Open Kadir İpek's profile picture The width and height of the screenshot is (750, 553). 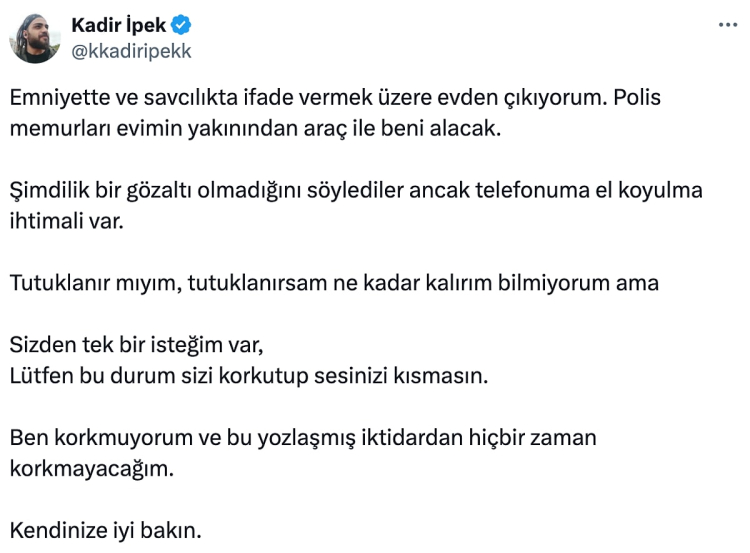[x=35, y=39]
